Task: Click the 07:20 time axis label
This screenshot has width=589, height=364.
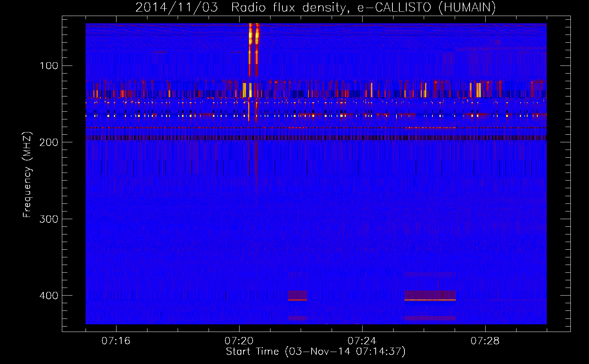Action: [239, 341]
